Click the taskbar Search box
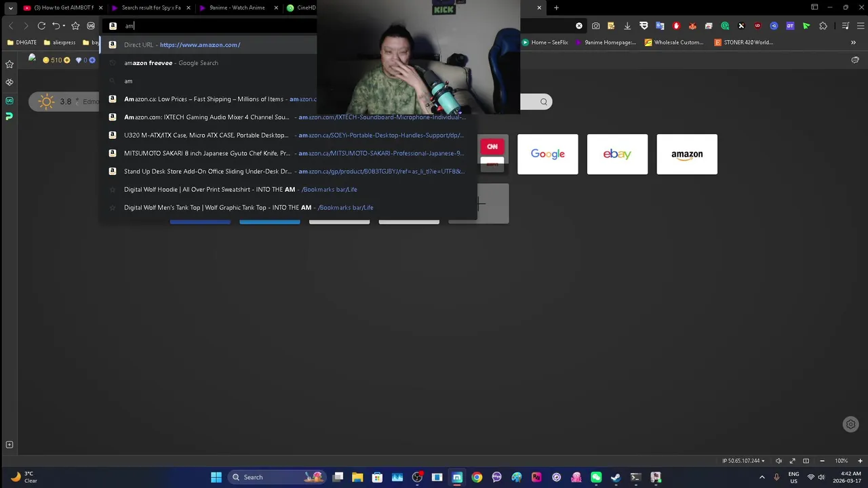 click(x=277, y=477)
